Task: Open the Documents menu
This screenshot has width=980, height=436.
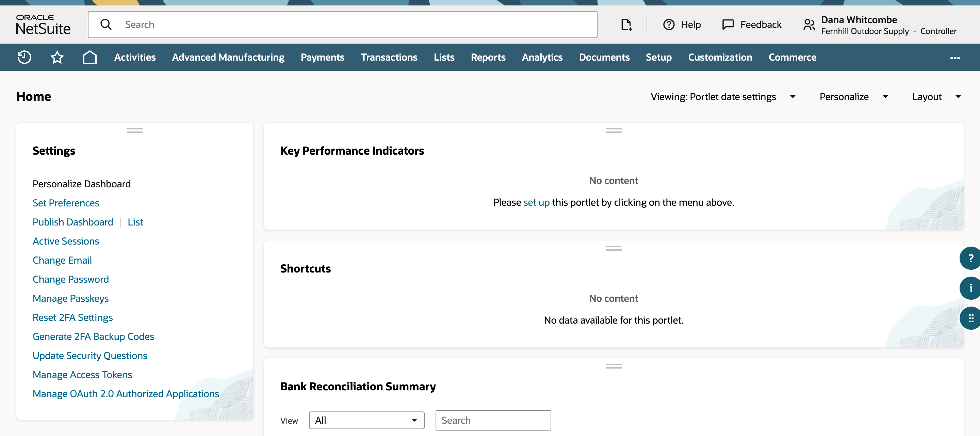Action: 604,58
